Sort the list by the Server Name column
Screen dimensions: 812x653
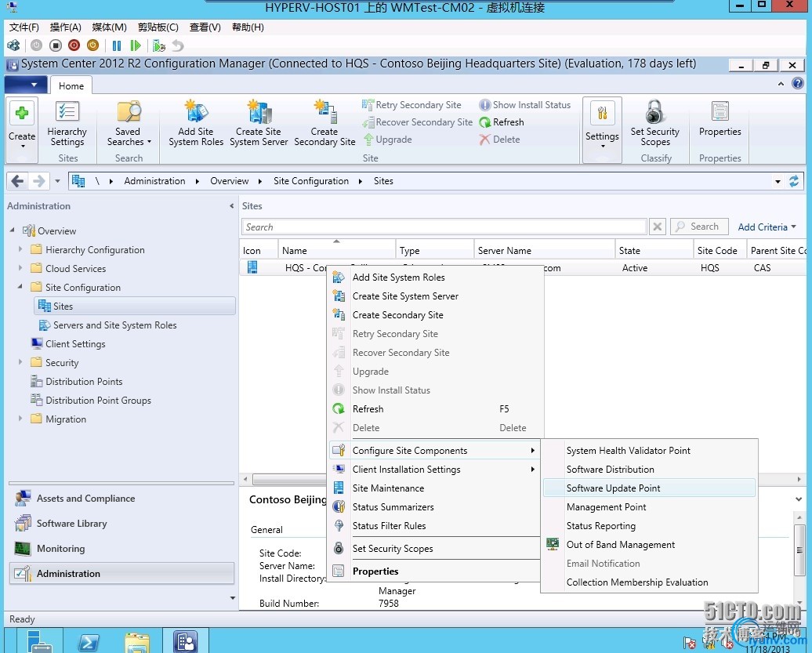coord(544,250)
